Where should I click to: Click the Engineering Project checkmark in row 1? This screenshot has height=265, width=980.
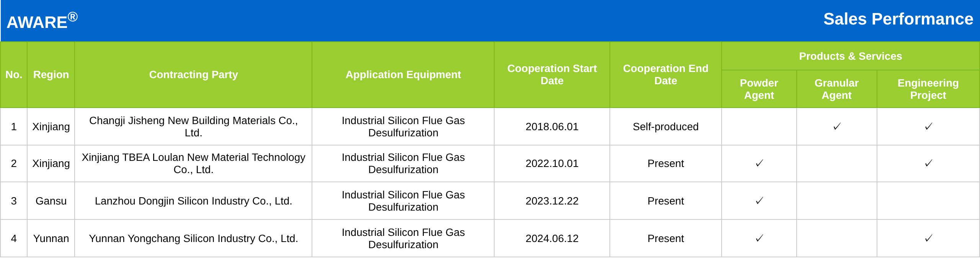(x=928, y=126)
